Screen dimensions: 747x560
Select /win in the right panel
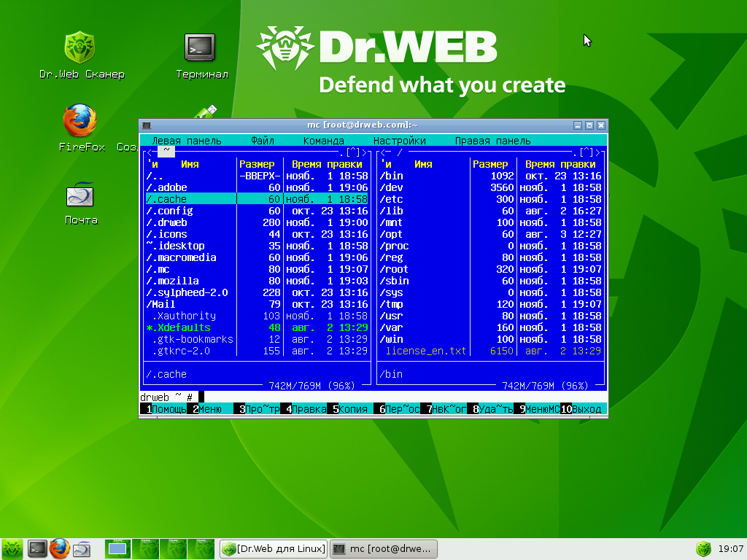click(490, 339)
